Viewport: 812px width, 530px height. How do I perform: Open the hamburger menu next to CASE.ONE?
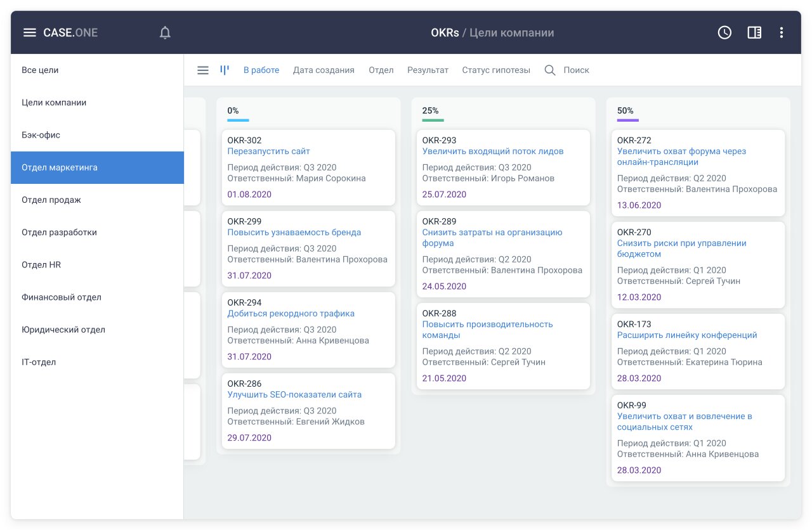29,33
